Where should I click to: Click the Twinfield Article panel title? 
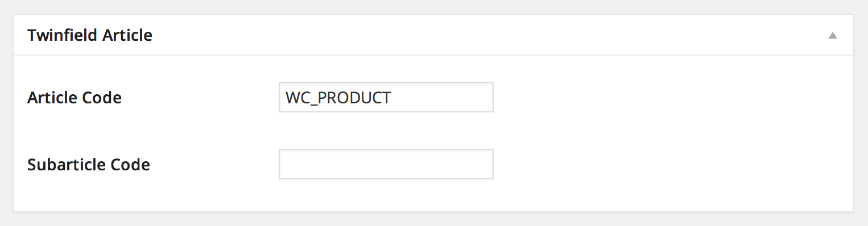click(90, 35)
